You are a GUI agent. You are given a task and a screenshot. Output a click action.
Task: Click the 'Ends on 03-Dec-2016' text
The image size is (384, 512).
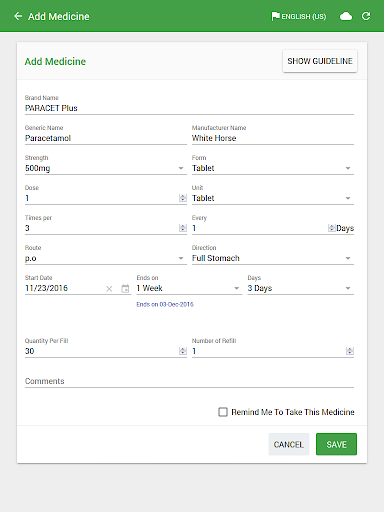pyautogui.click(x=165, y=304)
